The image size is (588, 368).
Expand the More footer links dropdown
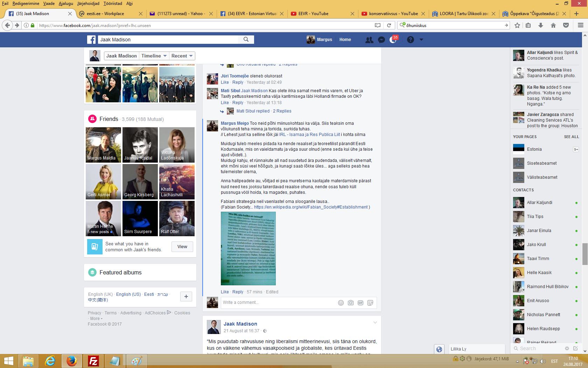coord(96,319)
